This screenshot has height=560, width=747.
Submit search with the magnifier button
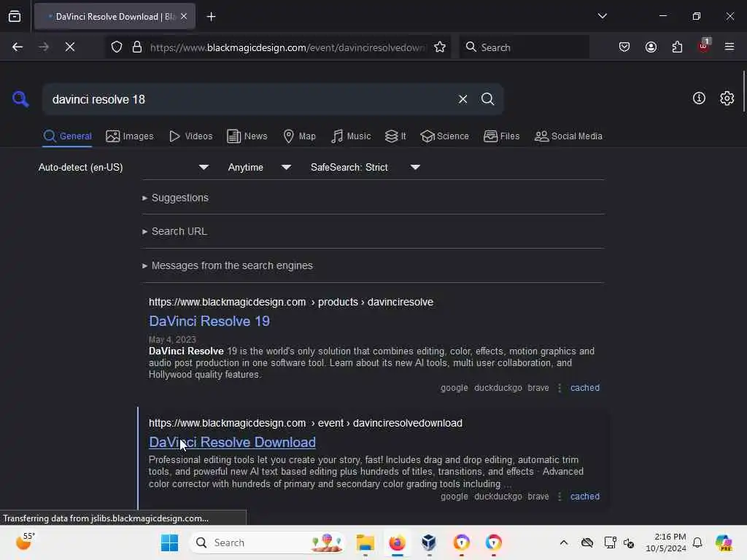(487, 99)
